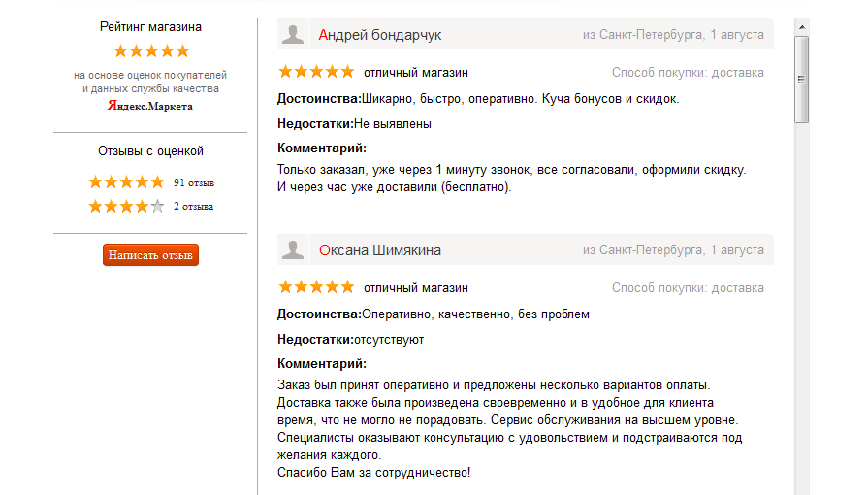Click the store's overall five-star rating
Viewport: 868px width, 495px height.
pyautogui.click(x=151, y=50)
